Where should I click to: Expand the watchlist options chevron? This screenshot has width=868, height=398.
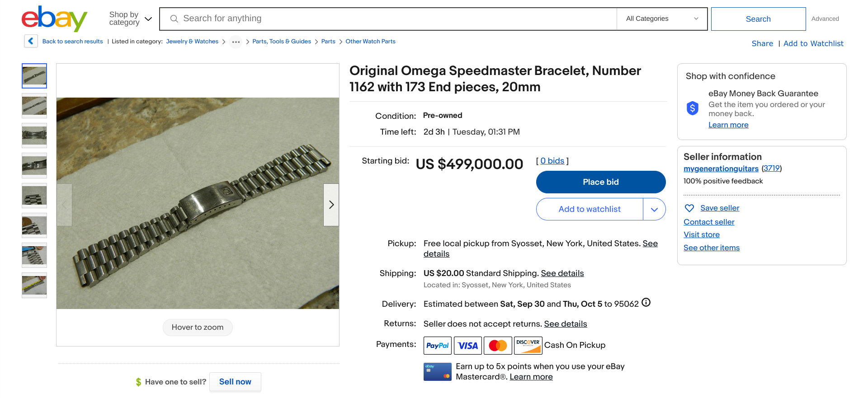point(654,209)
